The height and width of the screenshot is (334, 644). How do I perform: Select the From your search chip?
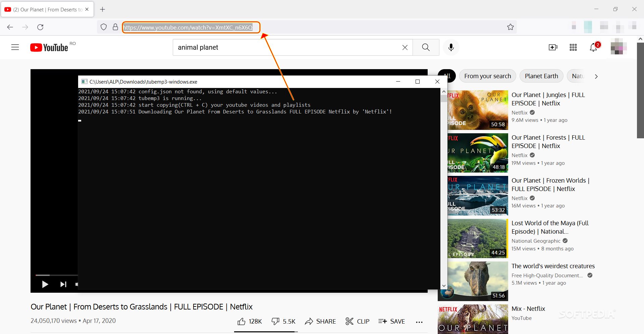coord(488,76)
